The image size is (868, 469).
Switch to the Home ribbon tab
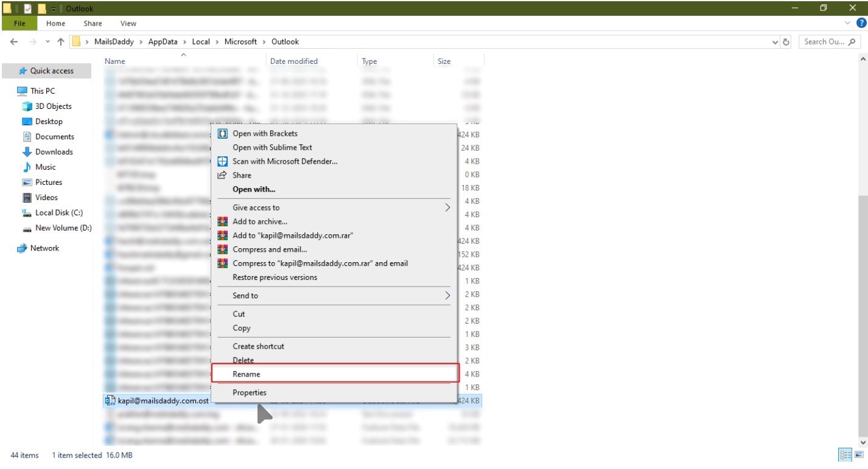coord(55,23)
